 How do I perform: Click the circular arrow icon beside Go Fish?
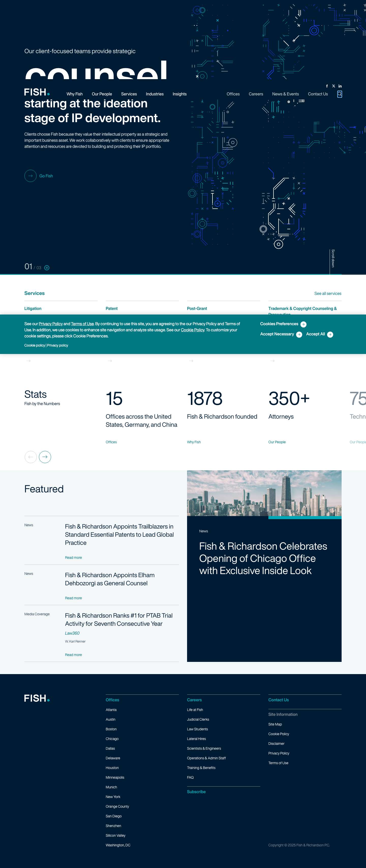30,176
